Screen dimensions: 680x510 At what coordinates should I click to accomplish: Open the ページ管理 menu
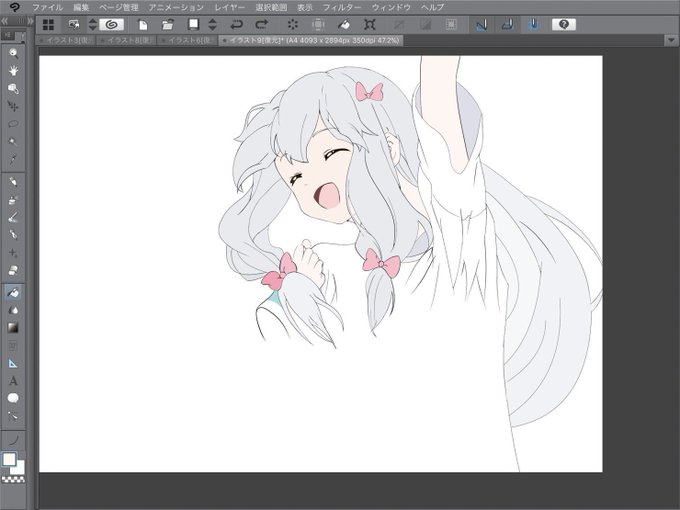[x=118, y=7]
